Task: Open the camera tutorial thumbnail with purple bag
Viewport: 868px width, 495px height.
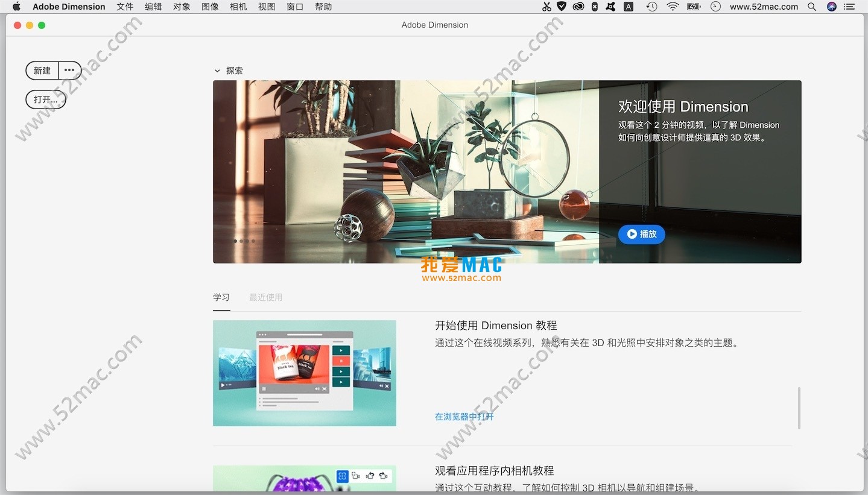Action: [305, 478]
